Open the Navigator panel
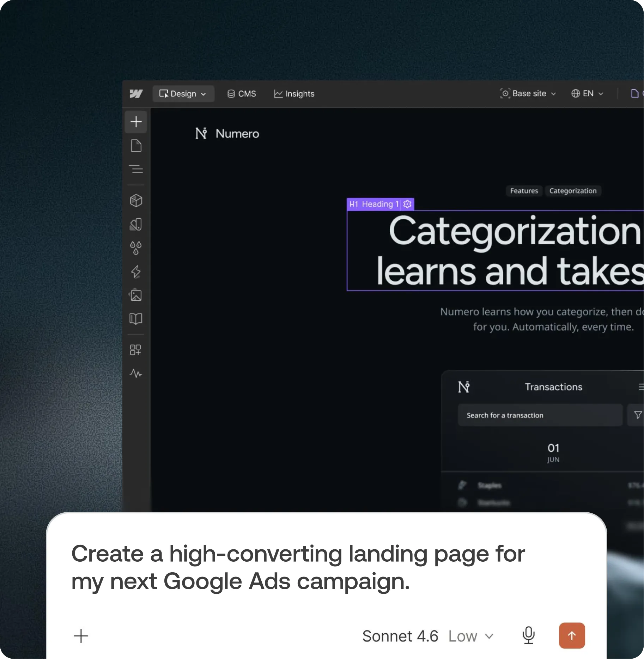This screenshot has height=659, width=644. click(136, 169)
